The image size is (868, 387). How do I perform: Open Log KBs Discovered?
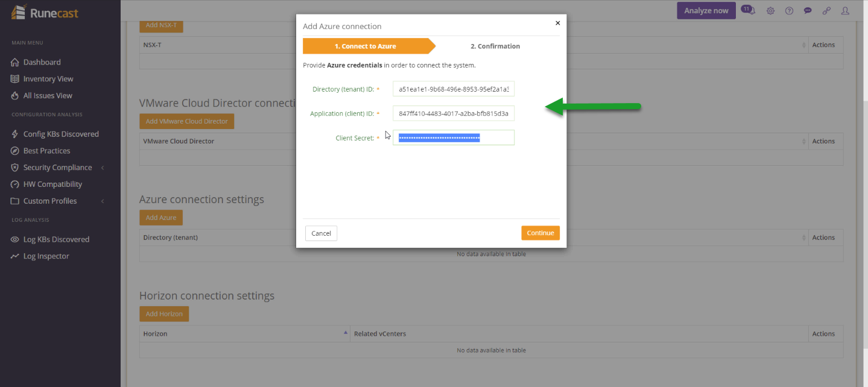pos(56,239)
